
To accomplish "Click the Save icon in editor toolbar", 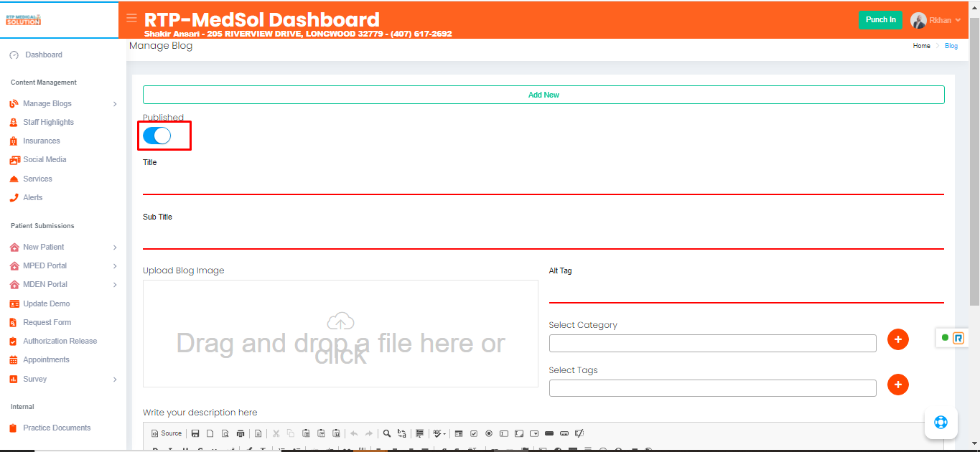I will point(195,433).
